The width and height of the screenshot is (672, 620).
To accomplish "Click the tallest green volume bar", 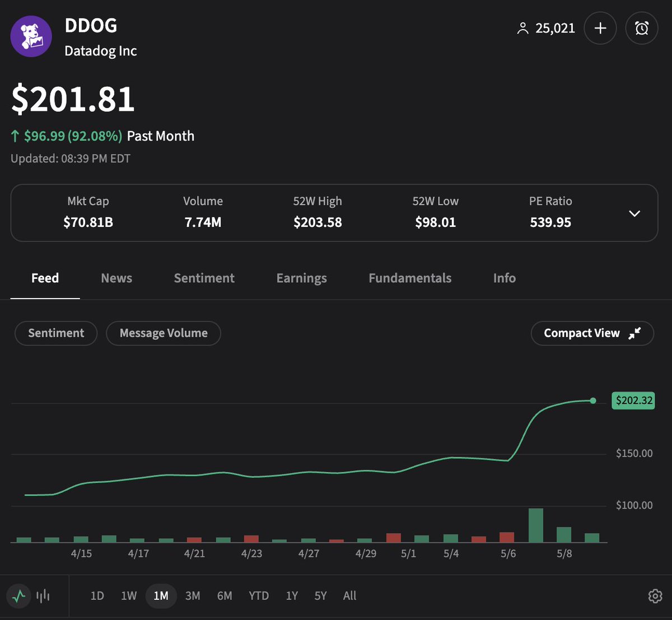I will 536,525.
